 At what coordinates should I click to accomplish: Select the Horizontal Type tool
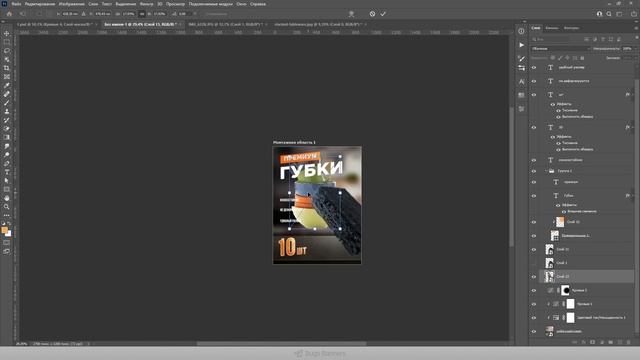coord(7,172)
